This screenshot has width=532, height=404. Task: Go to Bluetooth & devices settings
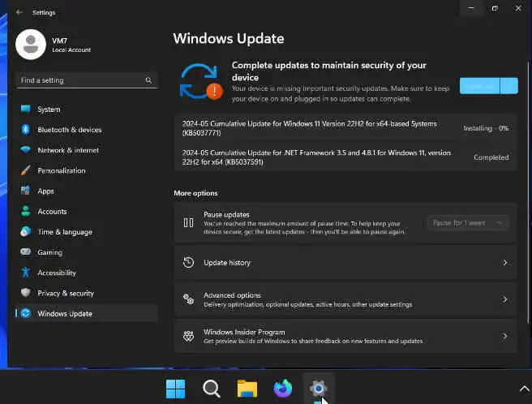[x=86, y=130]
